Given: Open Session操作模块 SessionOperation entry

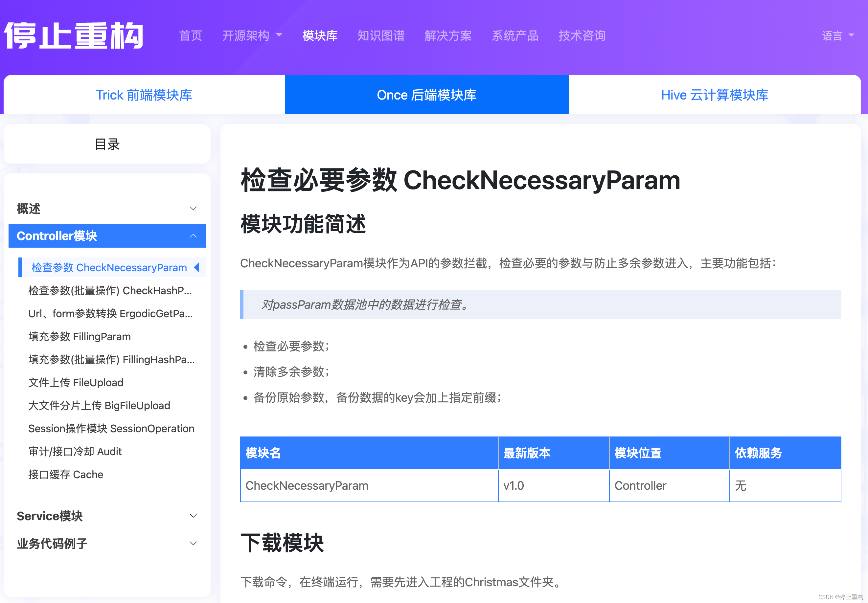Looking at the screenshot, I should pos(111,429).
